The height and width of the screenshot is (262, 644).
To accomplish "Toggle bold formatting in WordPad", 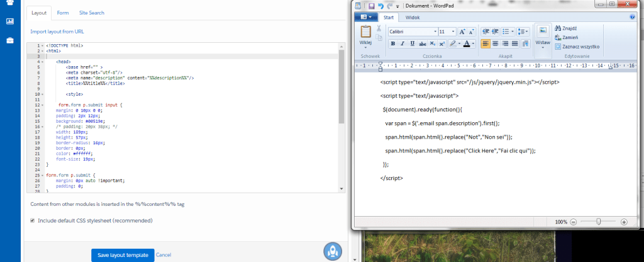I will (393, 43).
